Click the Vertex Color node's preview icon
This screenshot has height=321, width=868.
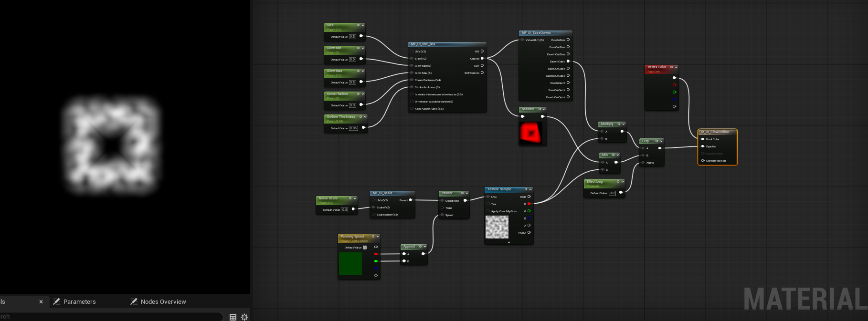(x=671, y=67)
